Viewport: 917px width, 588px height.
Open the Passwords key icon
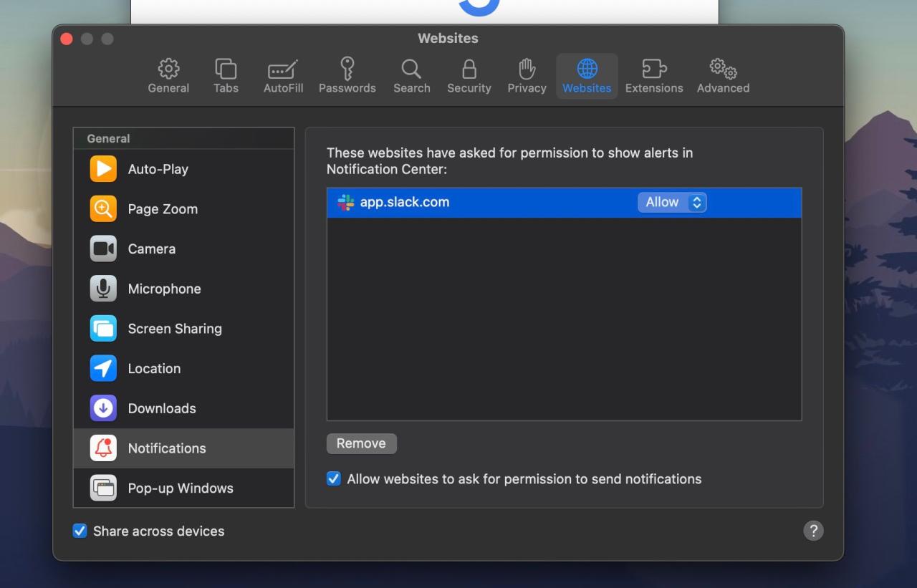coord(347,69)
